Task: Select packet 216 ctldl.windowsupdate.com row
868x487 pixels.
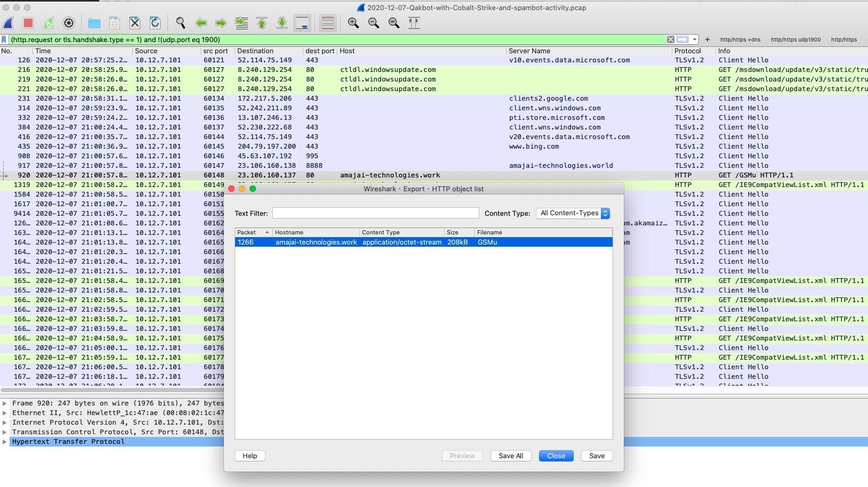Action: [x=434, y=70]
